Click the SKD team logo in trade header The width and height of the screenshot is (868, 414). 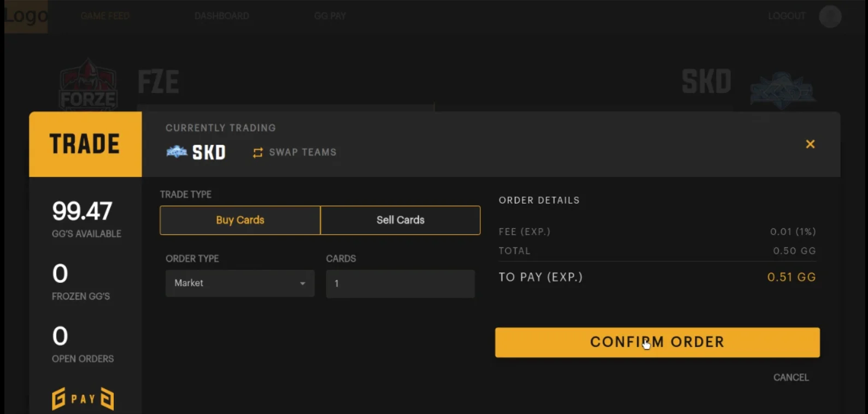(x=177, y=152)
